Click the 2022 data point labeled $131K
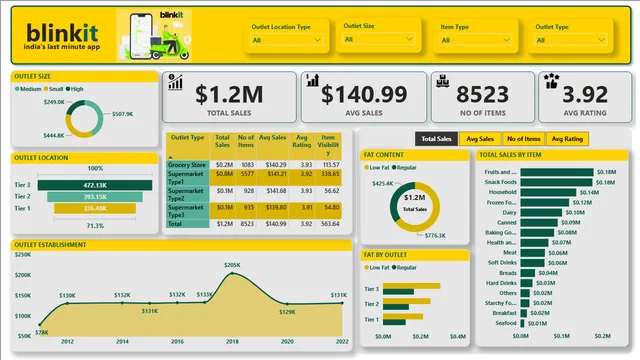640x360 pixels. pyautogui.click(x=342, y=303)
